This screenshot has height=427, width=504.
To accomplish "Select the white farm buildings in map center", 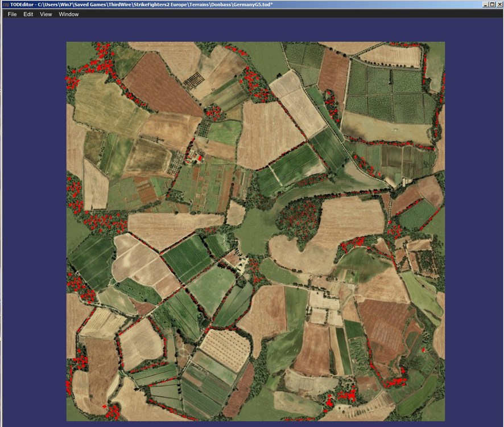I will pos(241,265).
